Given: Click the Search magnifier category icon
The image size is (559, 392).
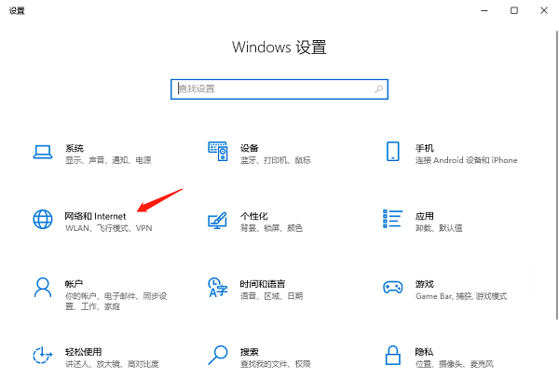Looking at the screenshot, I should tap(218, 355).
